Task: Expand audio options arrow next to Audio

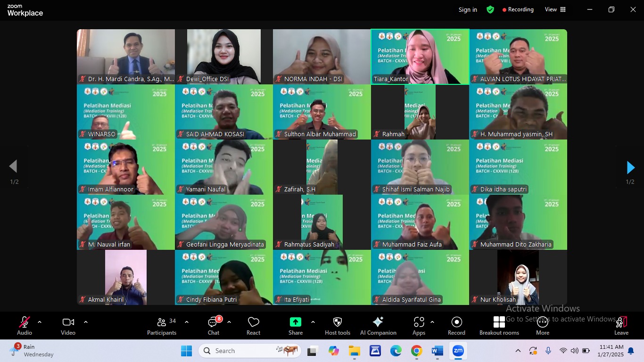Action: click(x=40, y=322)
